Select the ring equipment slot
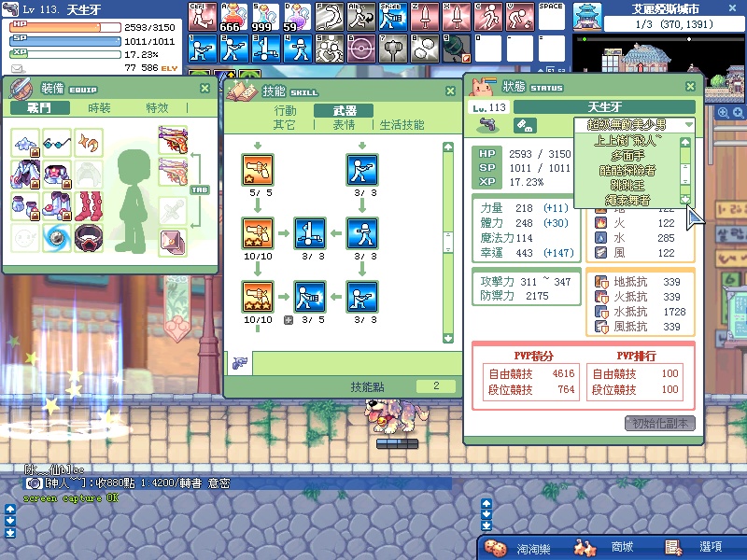747x560 pixels. (89, 237)
